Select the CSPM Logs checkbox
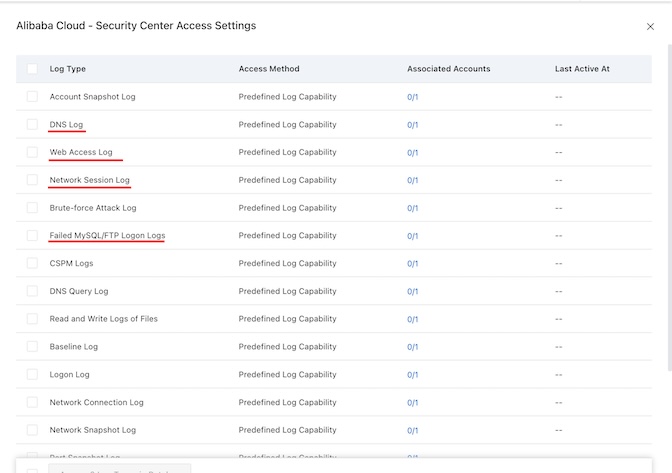Viewport: 672px width, 473px height. (x=32, y=263)
